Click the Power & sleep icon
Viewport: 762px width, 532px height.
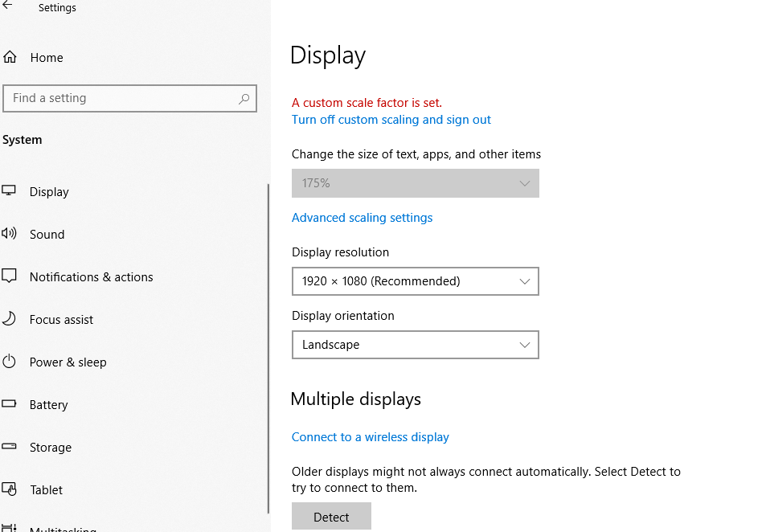pos(9,362)
